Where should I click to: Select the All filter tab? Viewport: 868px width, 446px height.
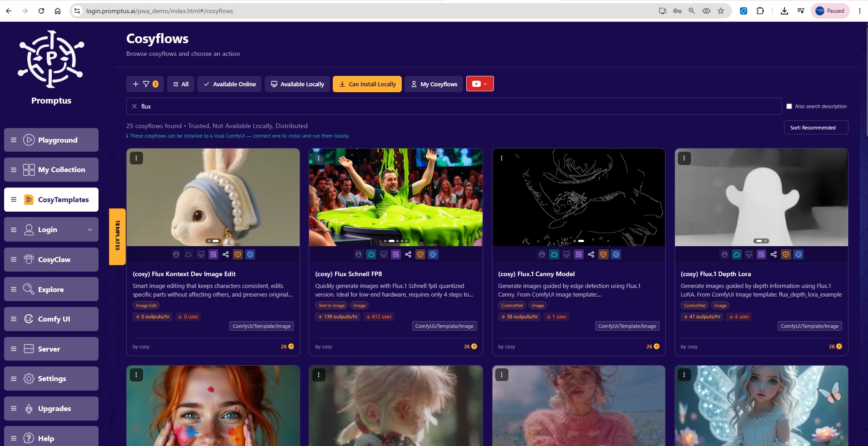click(x=181, y=84)
